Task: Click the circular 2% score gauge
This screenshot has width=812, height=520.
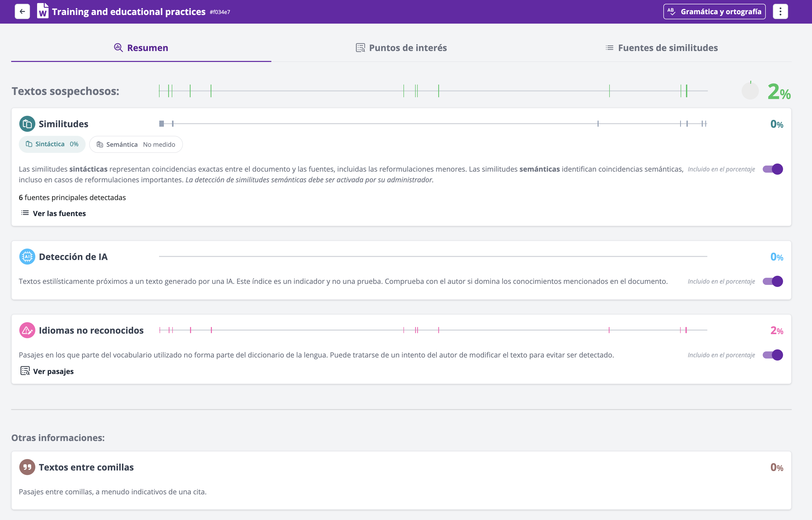Action: coord(750,91)
